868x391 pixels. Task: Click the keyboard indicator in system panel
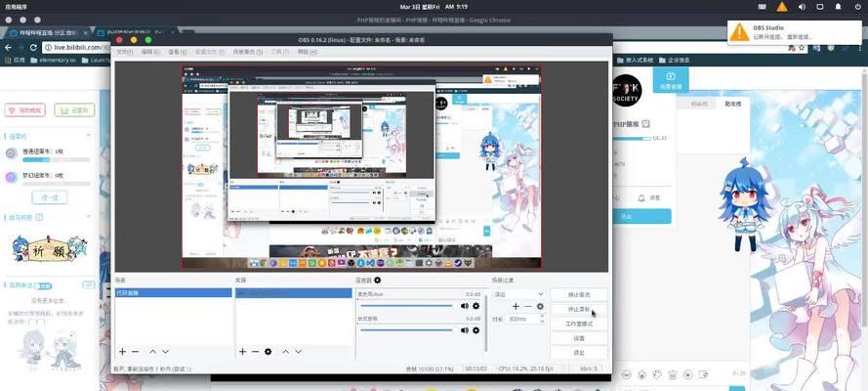click(x=763, y=7)
